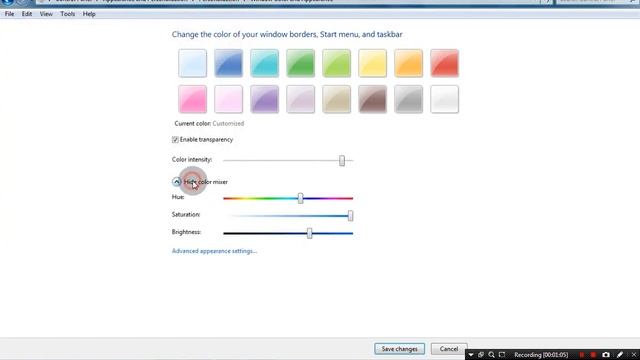The image size is (640, 360).
Task: Collapse the color mixer with the chevron
Action: pos(176,182)
